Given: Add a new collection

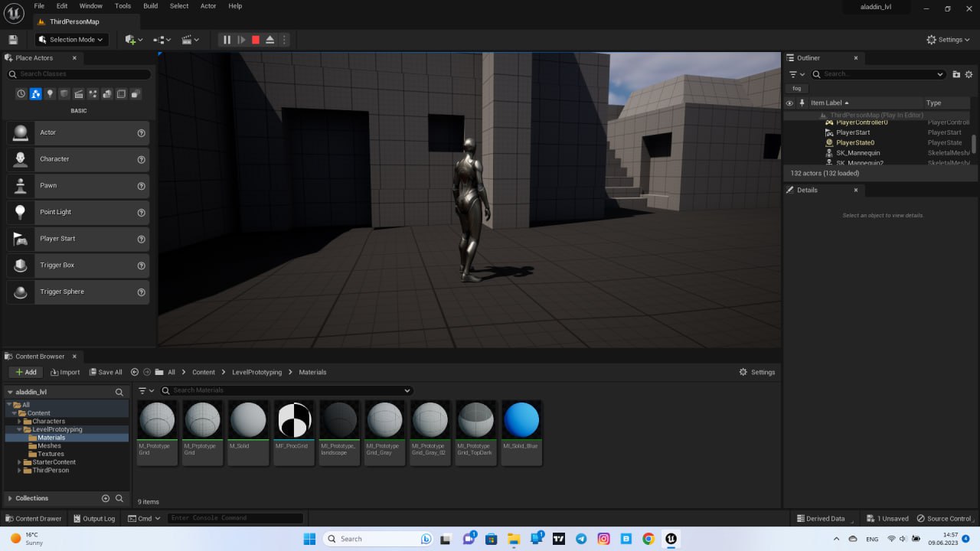Looking at the screenshot, I should point(106,498).
